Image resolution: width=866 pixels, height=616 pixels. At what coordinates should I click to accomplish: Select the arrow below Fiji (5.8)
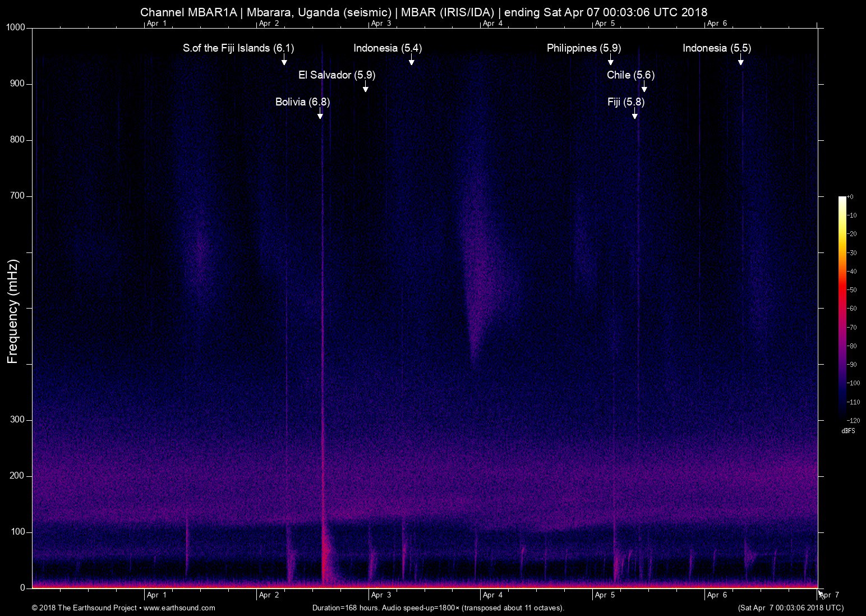click(634, 114)
